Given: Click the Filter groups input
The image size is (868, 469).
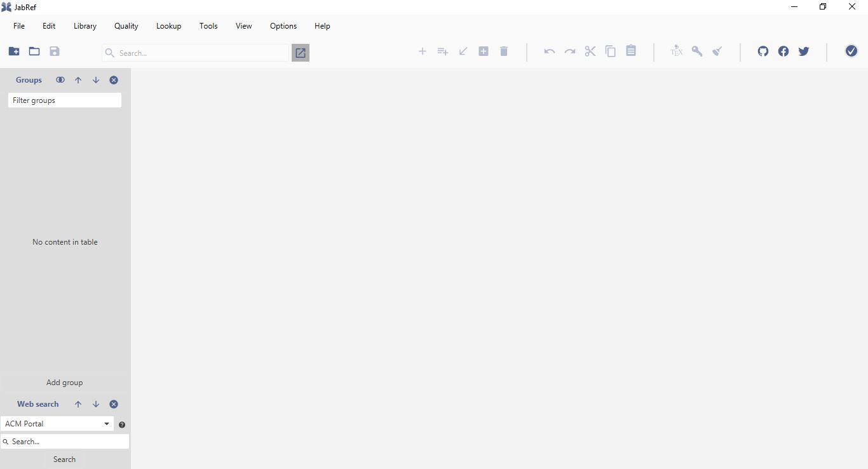Looking at the screenshot, I should click(x=65, y=100).
